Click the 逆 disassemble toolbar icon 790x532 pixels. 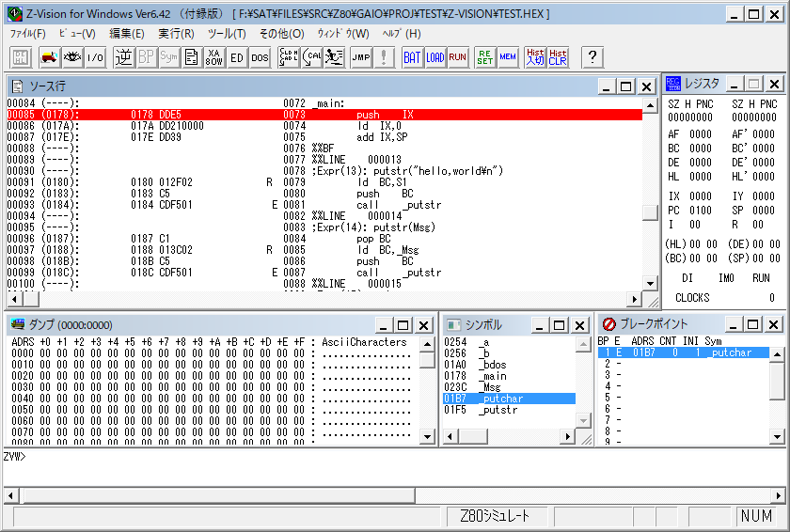pos(124,57)
